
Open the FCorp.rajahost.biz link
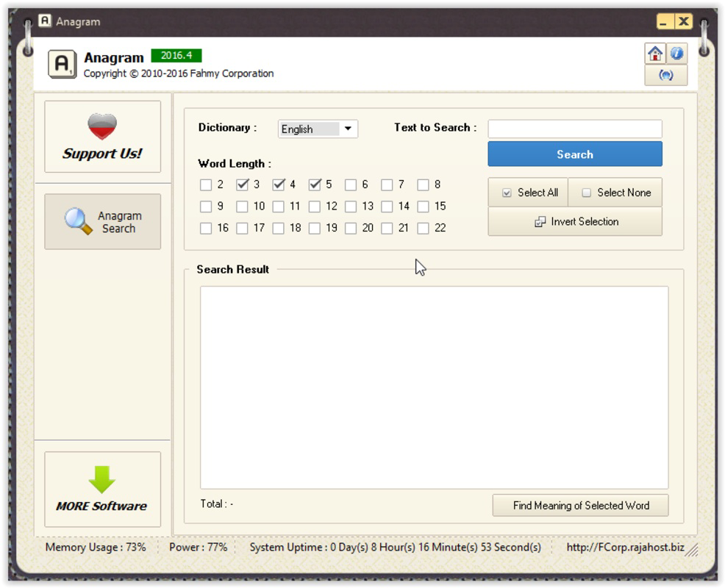[x=625, y=548]
